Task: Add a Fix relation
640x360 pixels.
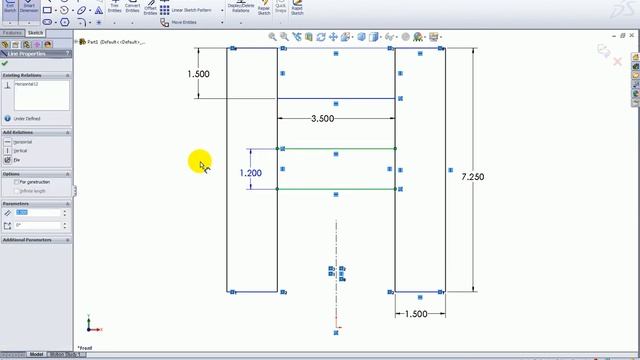Action: pos(12,160)
